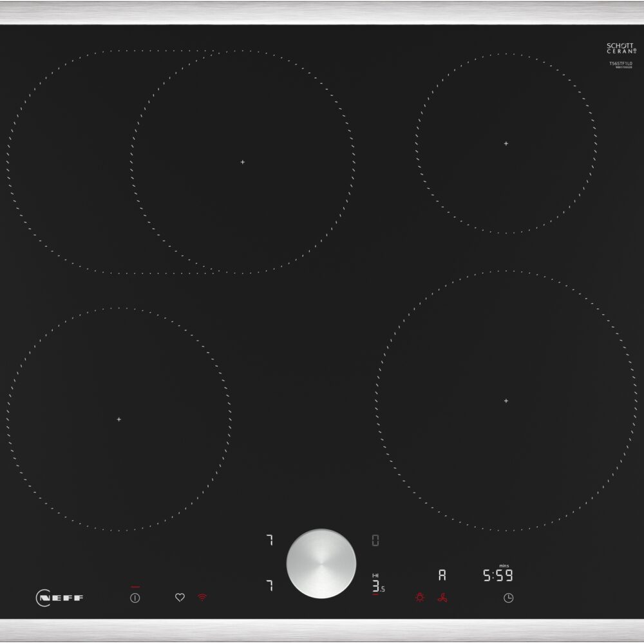This screenshot has width=644, height=644.
Task: Tap the "5:59" timer readout
Action: pos(498,576)
